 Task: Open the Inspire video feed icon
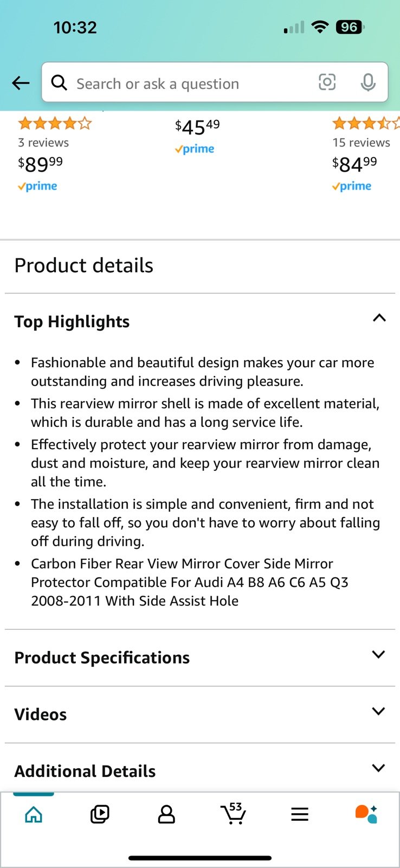[100, 814]
